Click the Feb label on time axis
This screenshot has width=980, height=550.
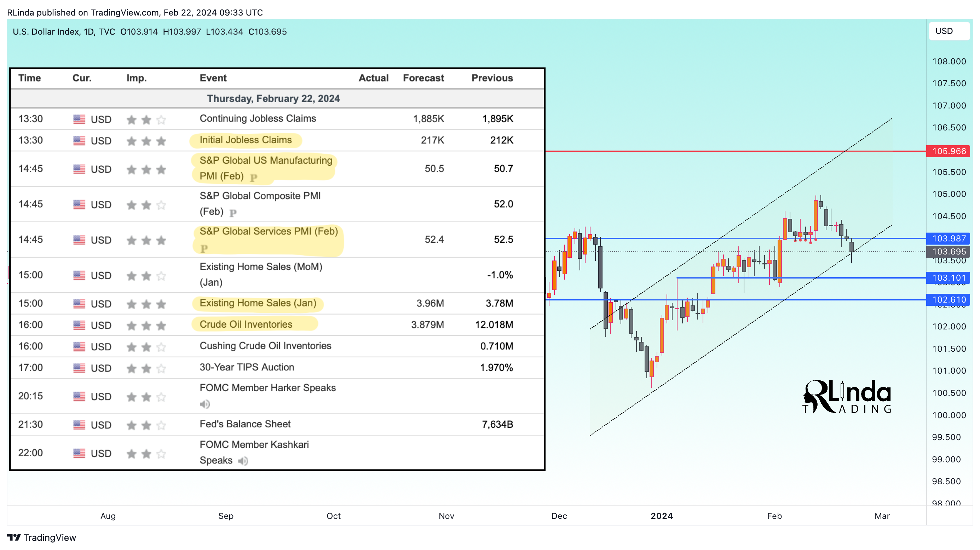click(774, 516)
